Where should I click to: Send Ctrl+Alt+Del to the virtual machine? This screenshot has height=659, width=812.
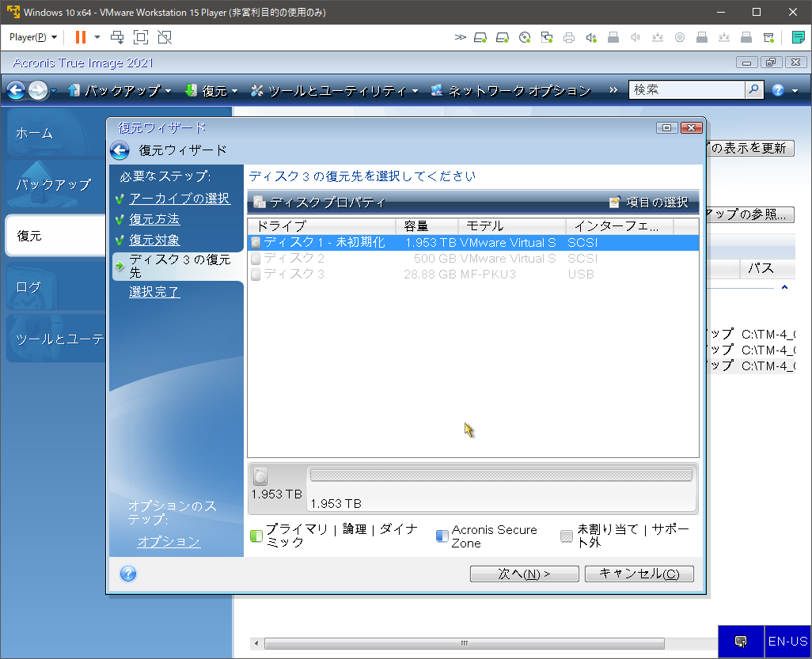[x=118, y=37]
